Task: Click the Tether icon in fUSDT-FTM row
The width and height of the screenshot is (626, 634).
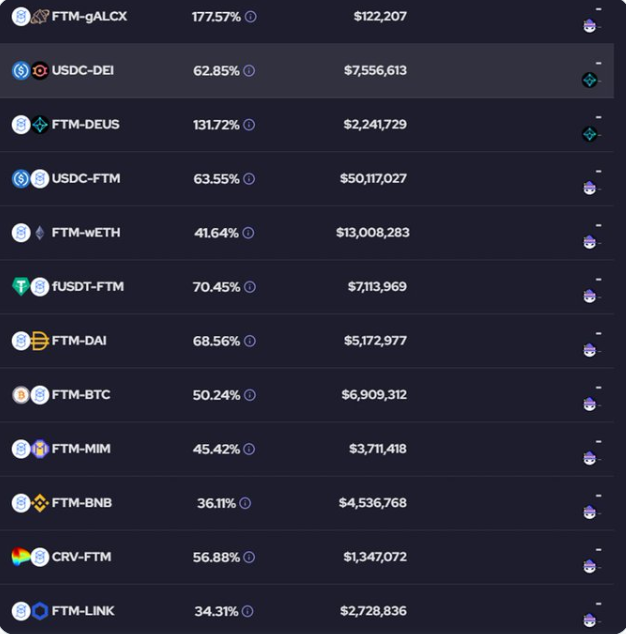Action: point(21,287)
